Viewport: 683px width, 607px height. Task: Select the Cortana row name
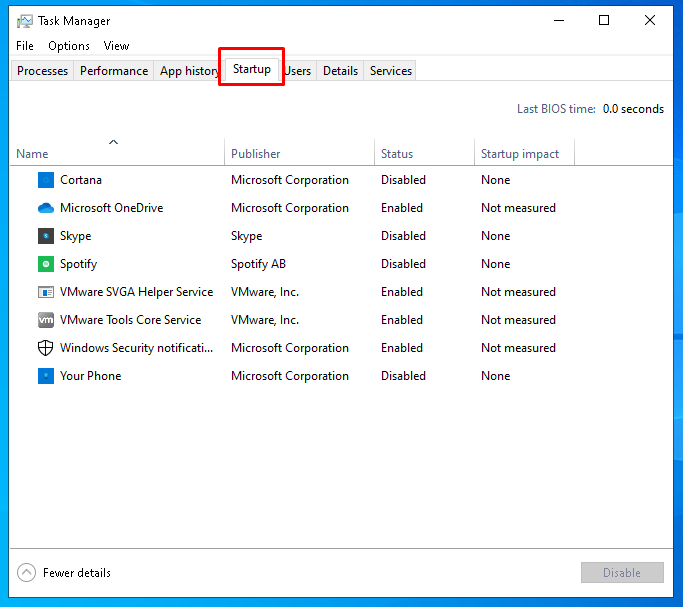81,180
